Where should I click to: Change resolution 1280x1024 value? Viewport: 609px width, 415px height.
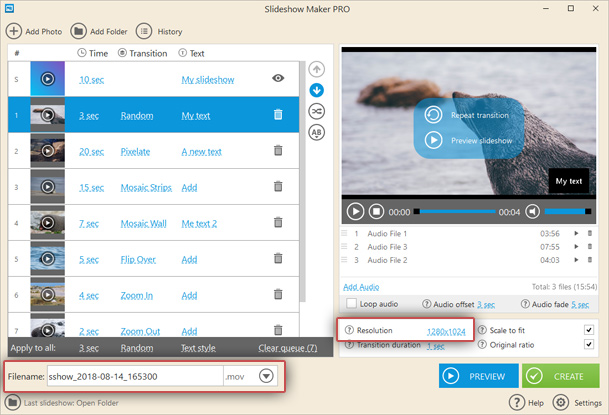[446, 332]
